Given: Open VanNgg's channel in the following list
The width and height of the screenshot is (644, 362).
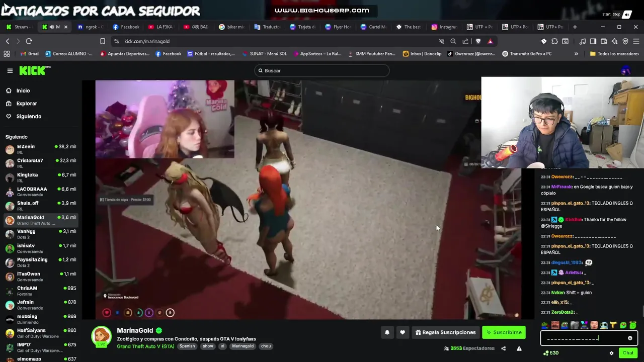Looking at the screenshot, I should (41, 234).
